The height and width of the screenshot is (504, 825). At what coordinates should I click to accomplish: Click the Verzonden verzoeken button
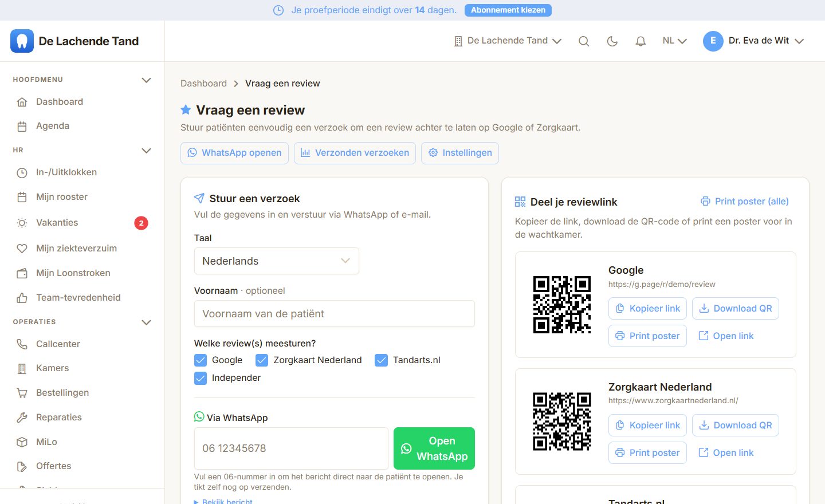[x=355, y=153]
